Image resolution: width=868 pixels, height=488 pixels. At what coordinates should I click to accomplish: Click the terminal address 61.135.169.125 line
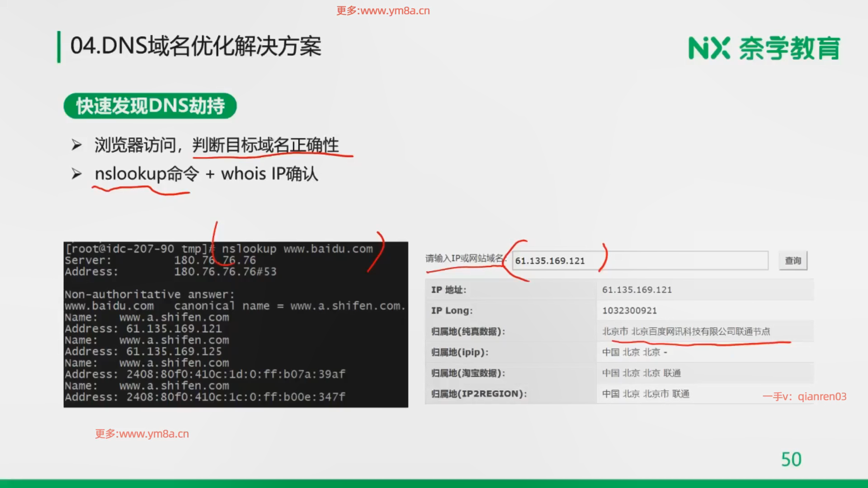tap(143, 352)
